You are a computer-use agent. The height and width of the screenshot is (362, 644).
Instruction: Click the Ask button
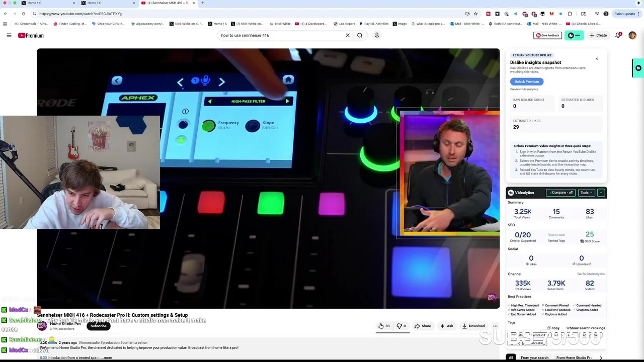[x=446, y=326]
